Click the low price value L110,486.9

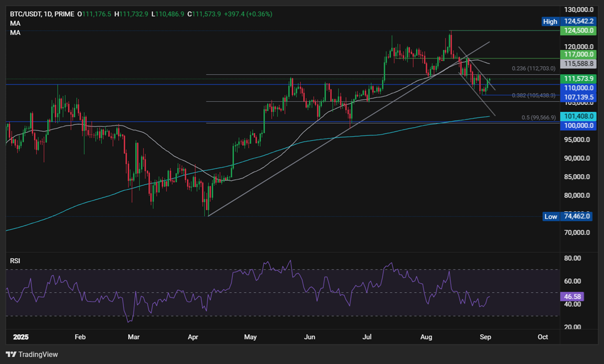168,14
